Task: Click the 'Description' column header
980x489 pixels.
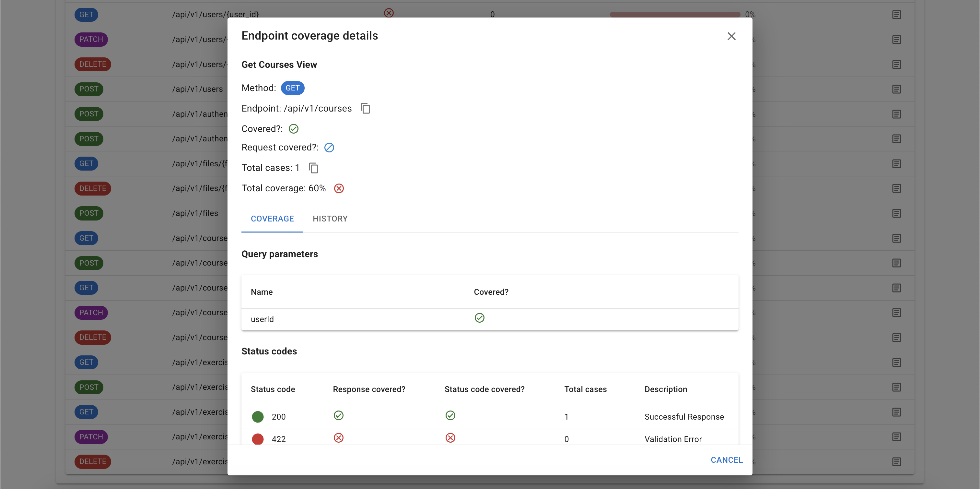Action: 666,389
